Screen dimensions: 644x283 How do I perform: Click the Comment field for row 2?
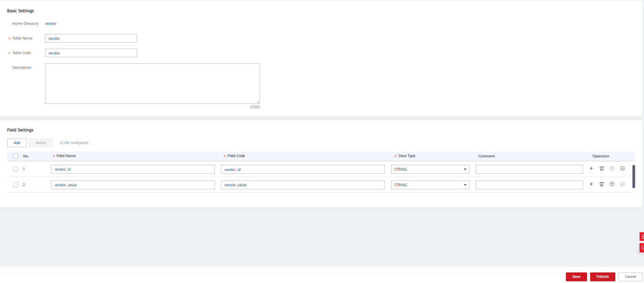pyautogui.click(x=529, y=185)
